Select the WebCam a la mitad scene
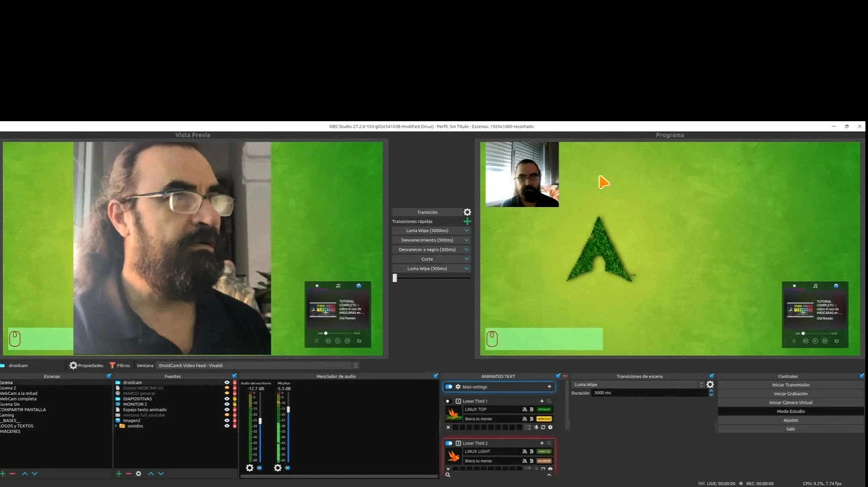868x487 pixels. (x=18, y=393)
